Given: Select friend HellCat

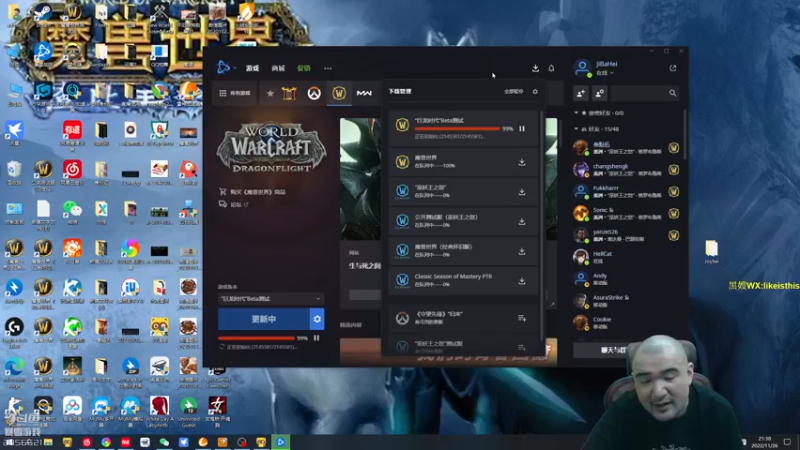Looking at the screenshot, I should (x=626, y=257).
